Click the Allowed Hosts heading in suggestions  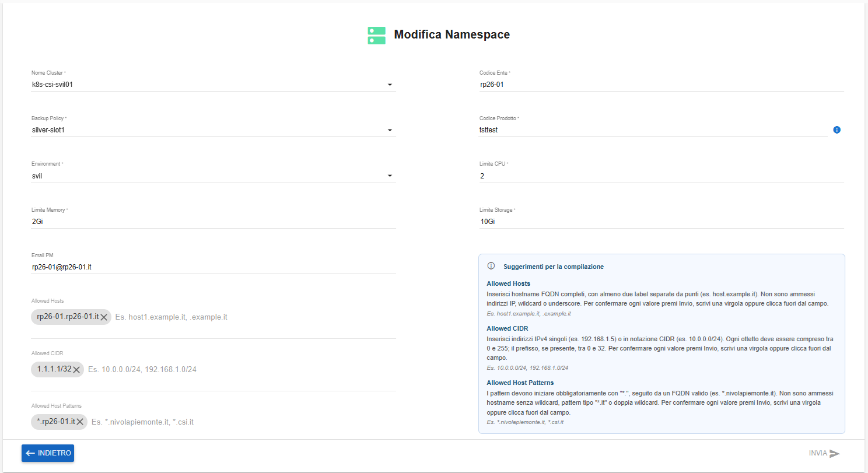pyautogui.click(x=508, y=283)
